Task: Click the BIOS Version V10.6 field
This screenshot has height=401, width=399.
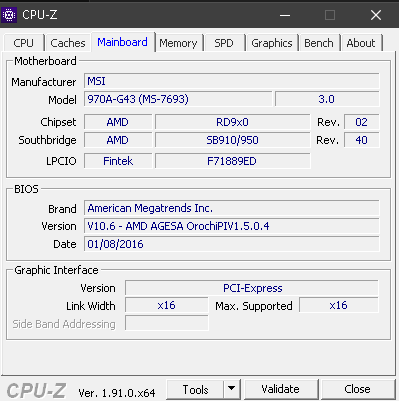Action: (232, 226)
